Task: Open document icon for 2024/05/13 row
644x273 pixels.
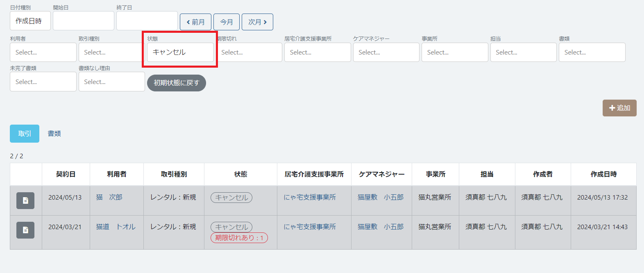Action: pos(25,200)
